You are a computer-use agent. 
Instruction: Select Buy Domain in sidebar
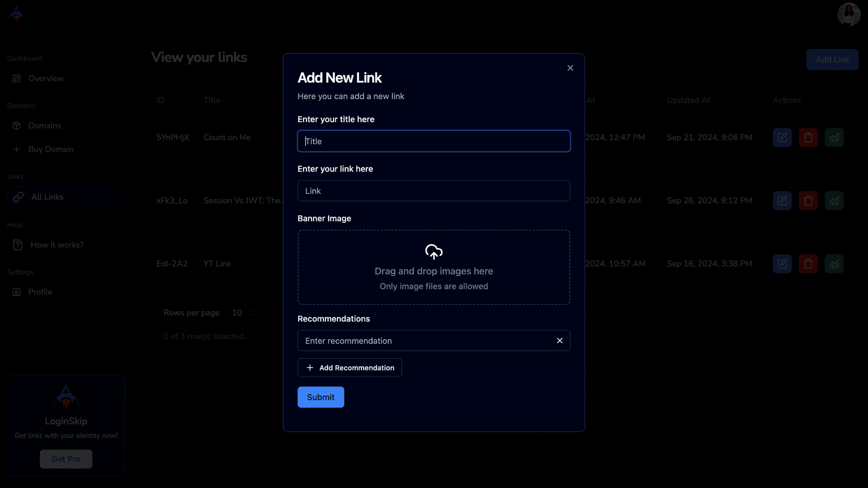[51, 149]
